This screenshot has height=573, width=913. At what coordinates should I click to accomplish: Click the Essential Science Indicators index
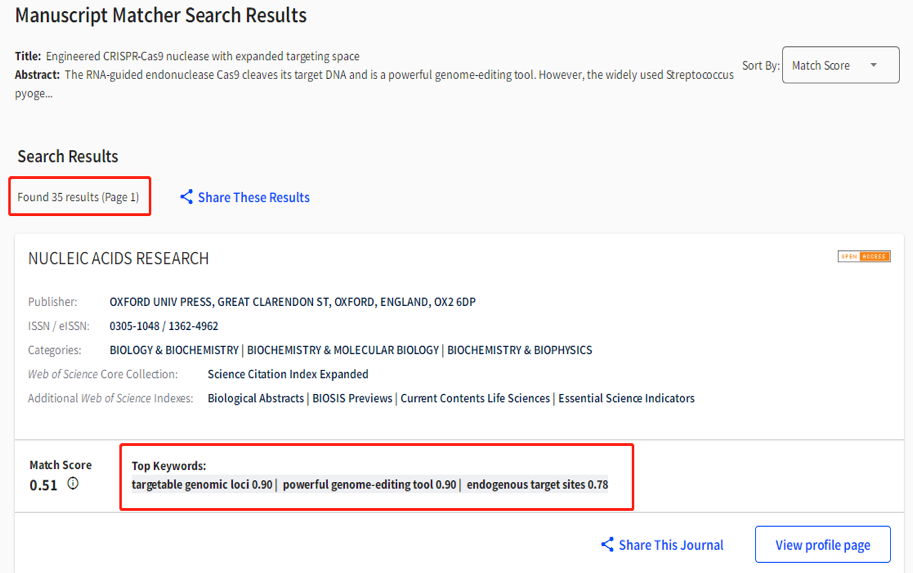pos(626,398)
